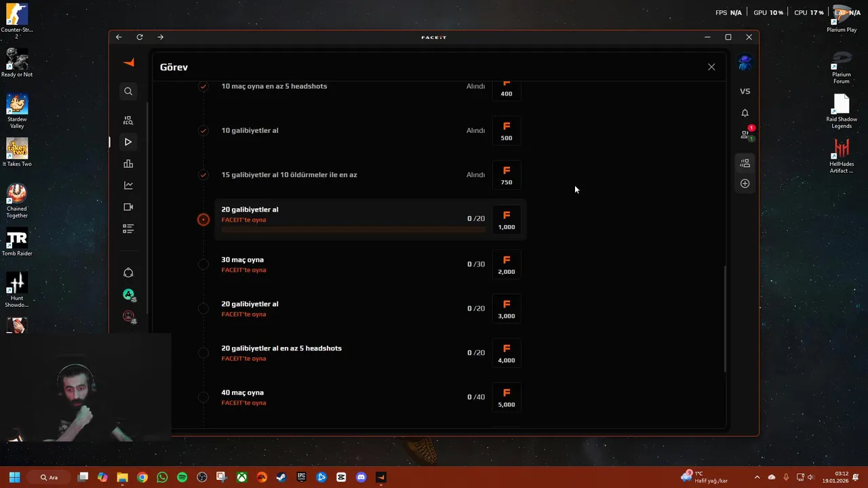Select the Play icon in the sidebar

click(128, 142)
